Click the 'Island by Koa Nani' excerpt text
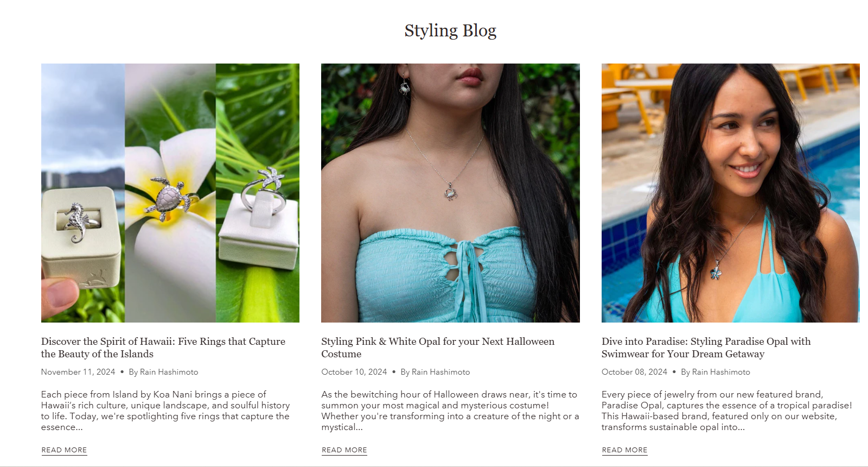The width and height of the screenshot is (868, 467). 165,411
